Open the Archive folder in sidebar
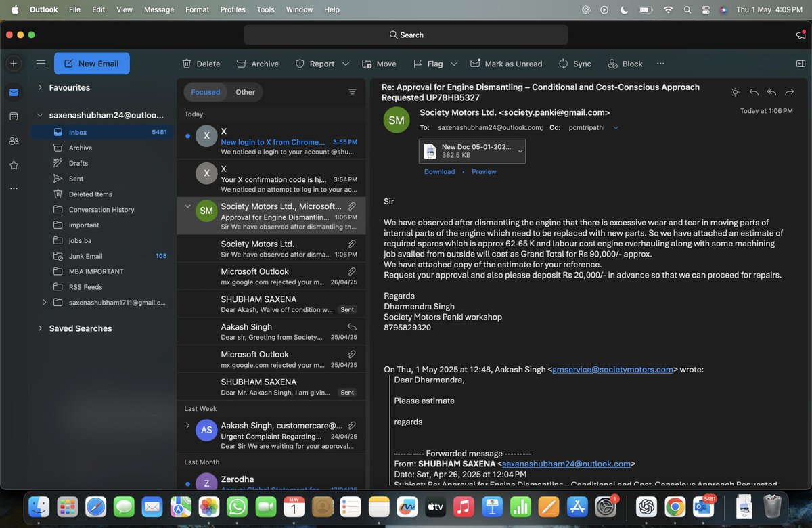This screenshot has height=528, width=812. (x=101, y=148)
